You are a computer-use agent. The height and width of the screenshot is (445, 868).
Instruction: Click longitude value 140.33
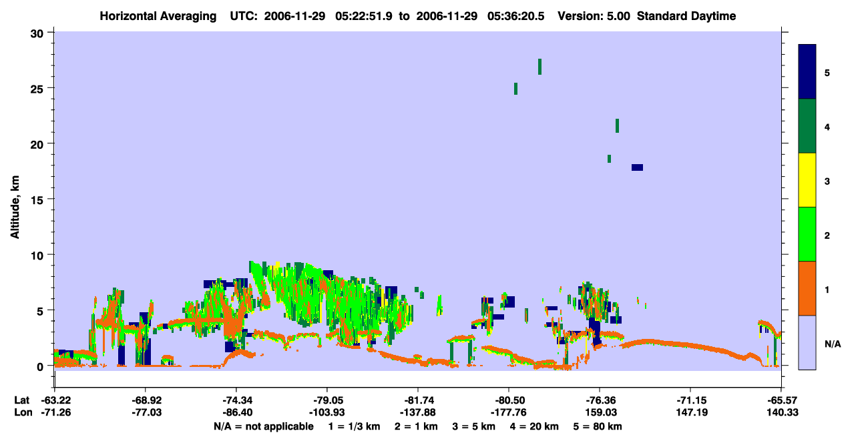coord(782,412)
